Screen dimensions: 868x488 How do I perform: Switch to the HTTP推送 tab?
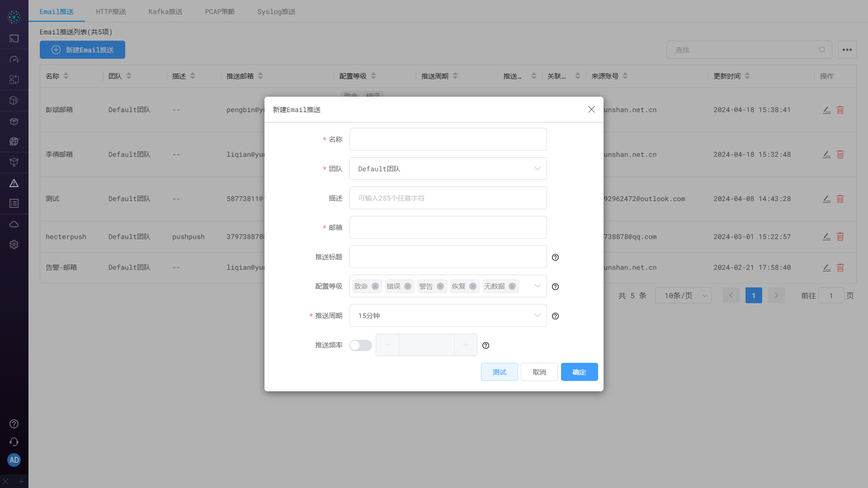coord(110,11)
